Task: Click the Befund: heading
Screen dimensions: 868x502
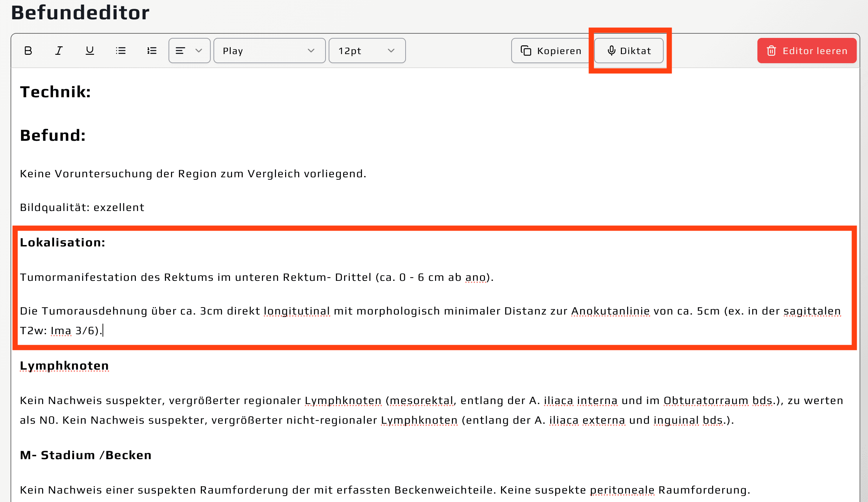Action: [x=53, y=136]
